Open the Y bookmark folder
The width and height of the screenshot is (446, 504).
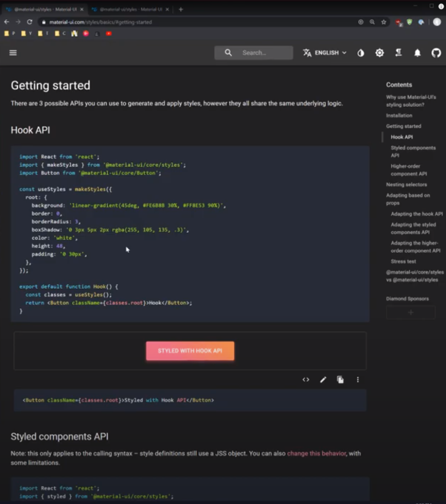click(x=26, y=33)
